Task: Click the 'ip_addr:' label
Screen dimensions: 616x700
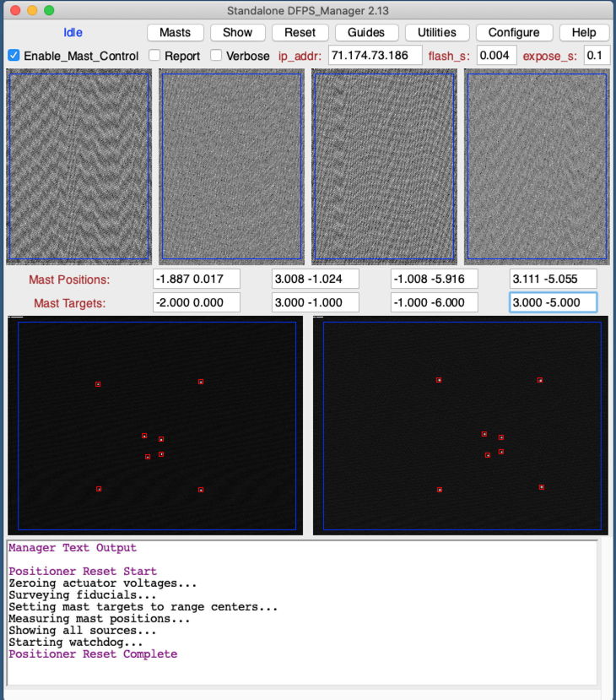Action: [x=300, y=56]
